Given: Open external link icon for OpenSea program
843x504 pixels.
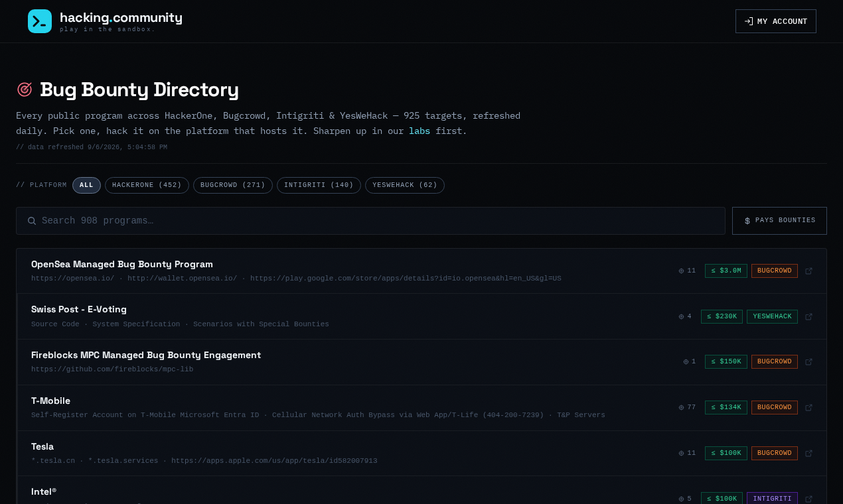Looking at the screenshot, I should coord(808,271).
